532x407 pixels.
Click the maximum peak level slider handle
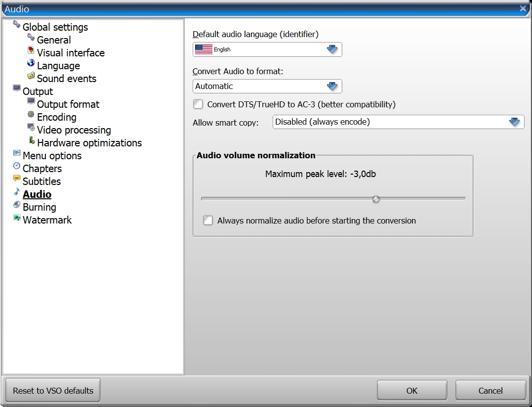tap(375, 199)
